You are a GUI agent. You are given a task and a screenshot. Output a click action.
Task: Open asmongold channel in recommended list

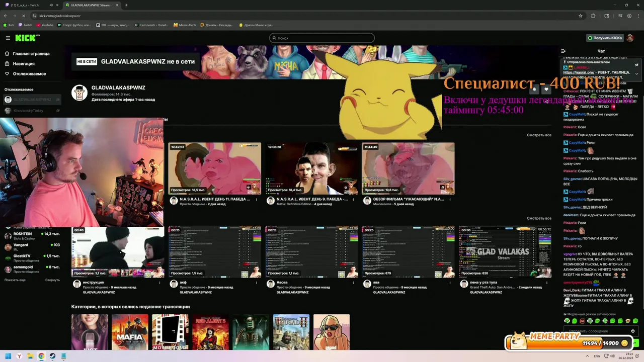pos(32,269)
